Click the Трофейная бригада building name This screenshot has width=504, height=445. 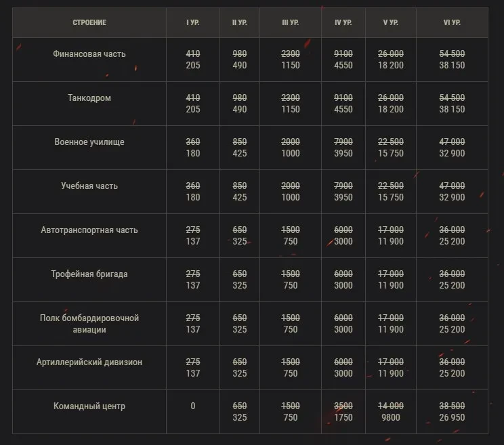pos(89,274)
